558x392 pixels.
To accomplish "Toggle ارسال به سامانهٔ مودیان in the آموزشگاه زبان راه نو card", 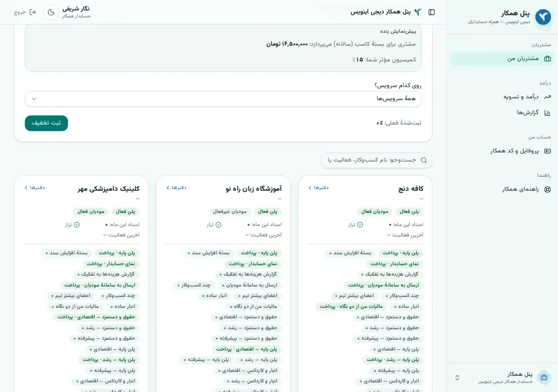I will click(249, 285).
